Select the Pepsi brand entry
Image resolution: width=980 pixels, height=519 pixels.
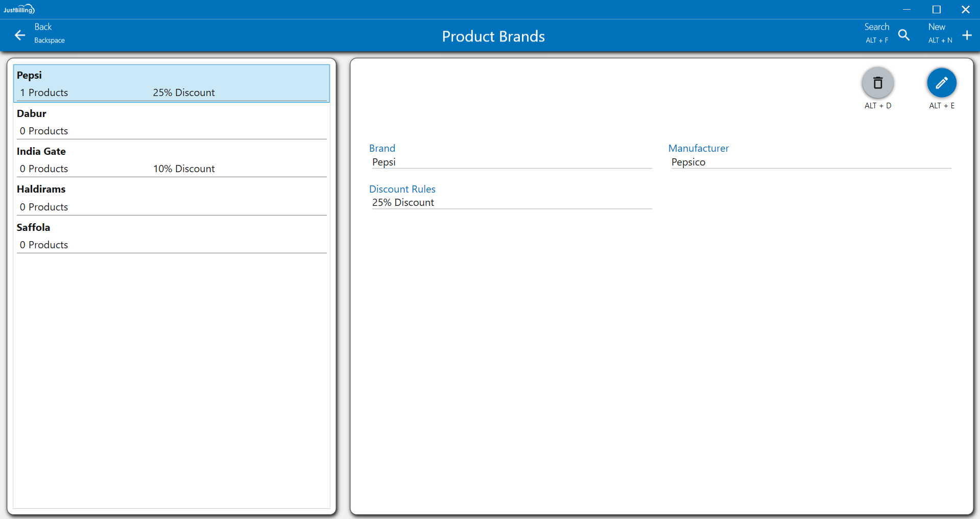click(171, 83)
